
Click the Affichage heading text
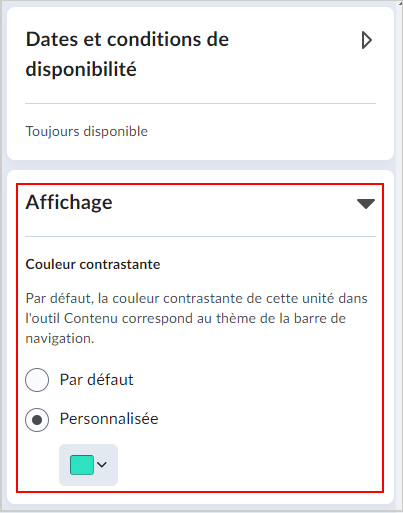[x=69, y=202]
